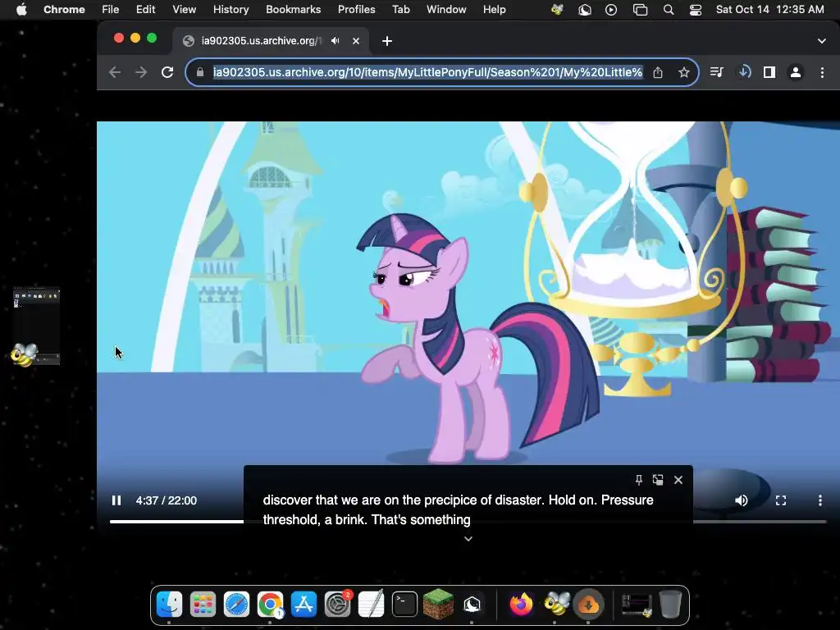Expand the live caption box chevron
This screenshot has height=630, width=840.
pos(468,539)
